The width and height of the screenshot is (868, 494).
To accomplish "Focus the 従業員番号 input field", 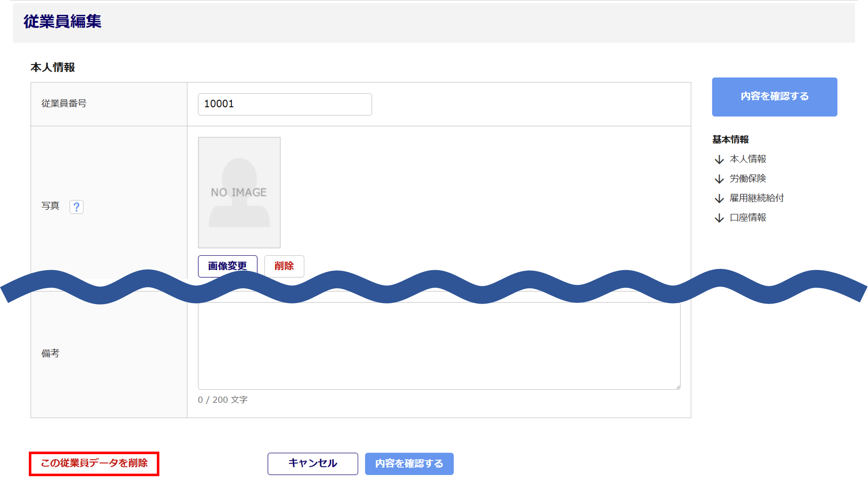I will pos(284,104).
